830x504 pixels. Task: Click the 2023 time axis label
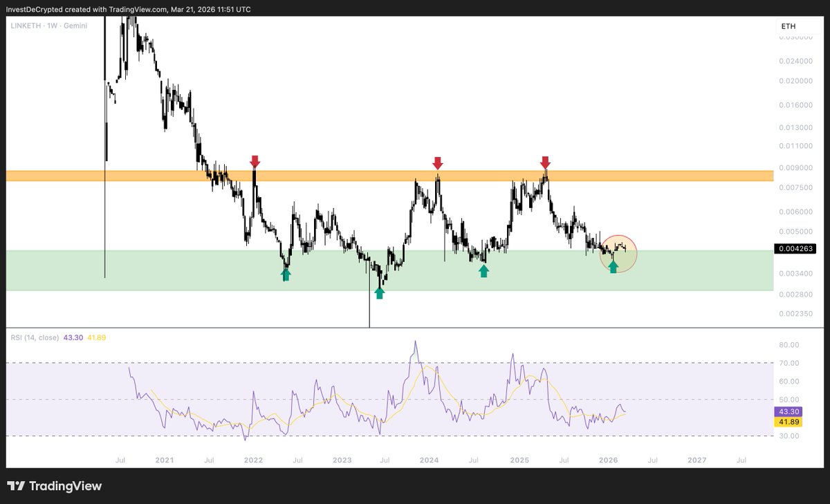pos(342,460)
